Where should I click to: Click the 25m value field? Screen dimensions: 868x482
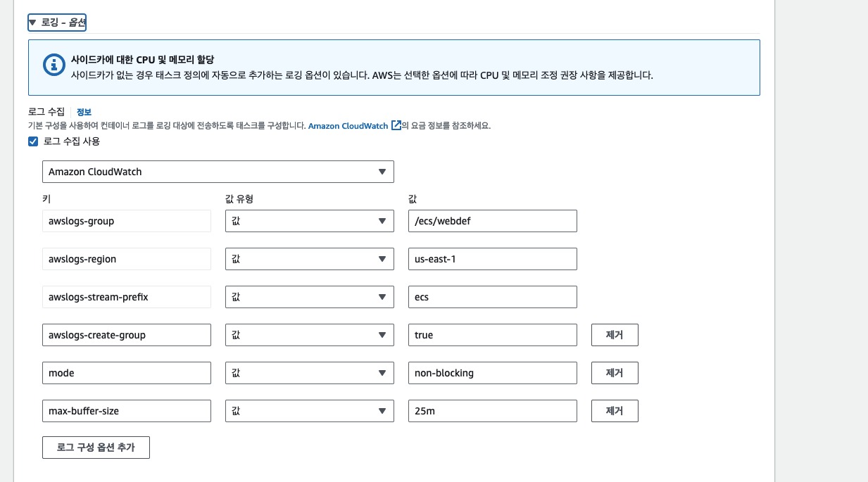coord(493,411)
